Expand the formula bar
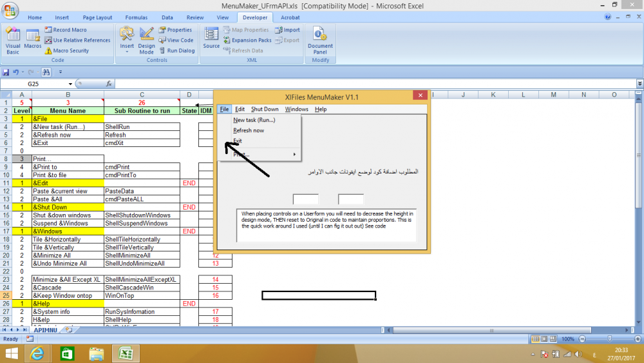The width and height of the screenshot is (644, 363). pos(639,84)
